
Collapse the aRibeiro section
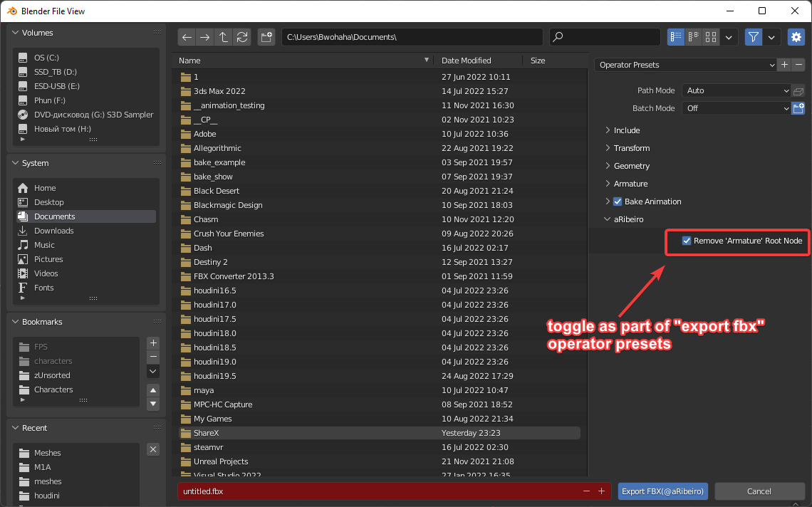pyautogui.click(x=624, y=219)
